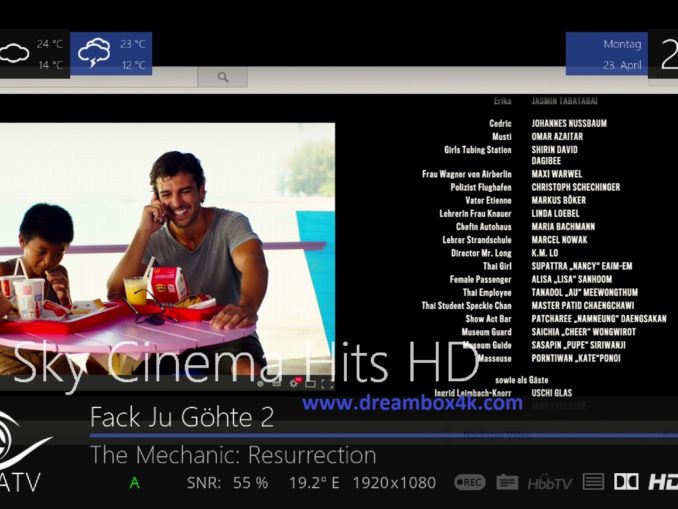Click the 19.2° E satellite position

point(314,483)
